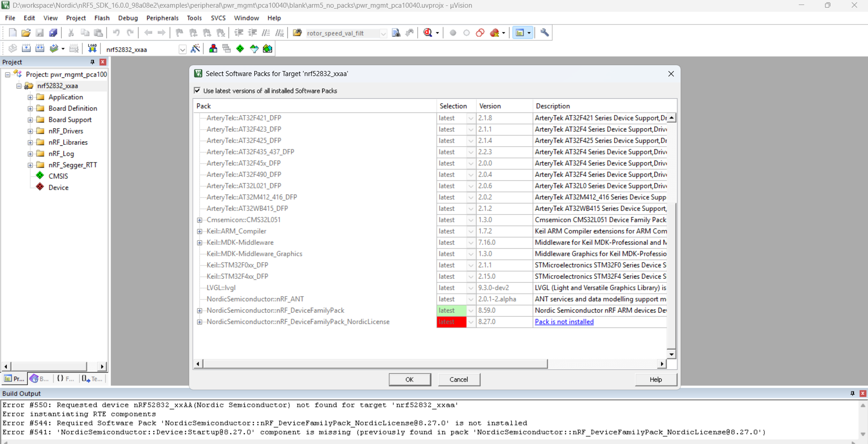Click the Window layout toolbar icon

tap(520, 33)
